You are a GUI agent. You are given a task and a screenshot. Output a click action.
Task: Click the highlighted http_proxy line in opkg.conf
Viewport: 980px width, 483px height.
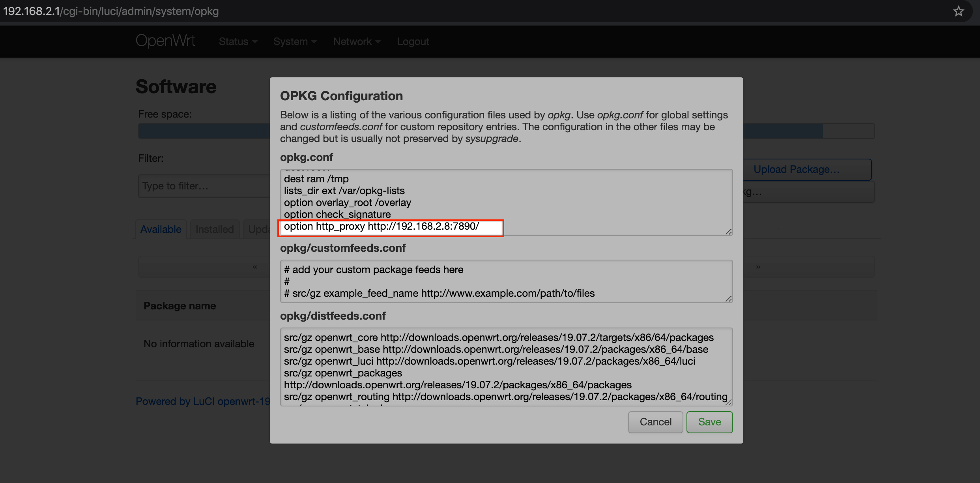tap(391, 227)
